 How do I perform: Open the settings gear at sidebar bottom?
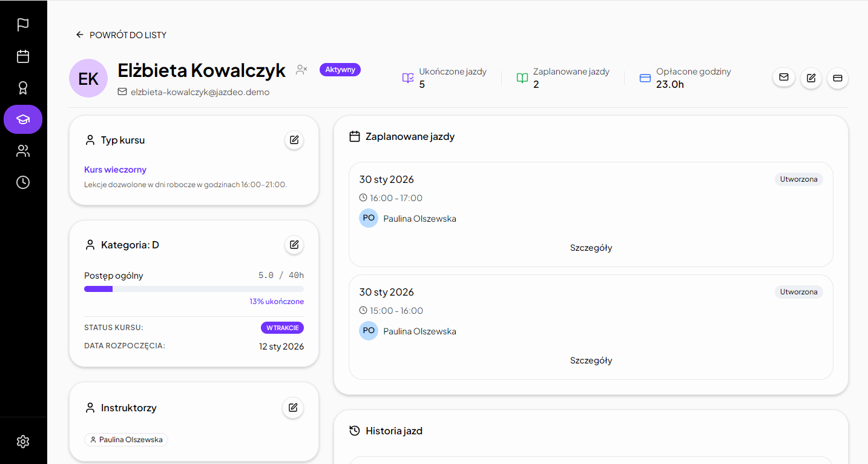pyautogui.click(x=23, y=441)
